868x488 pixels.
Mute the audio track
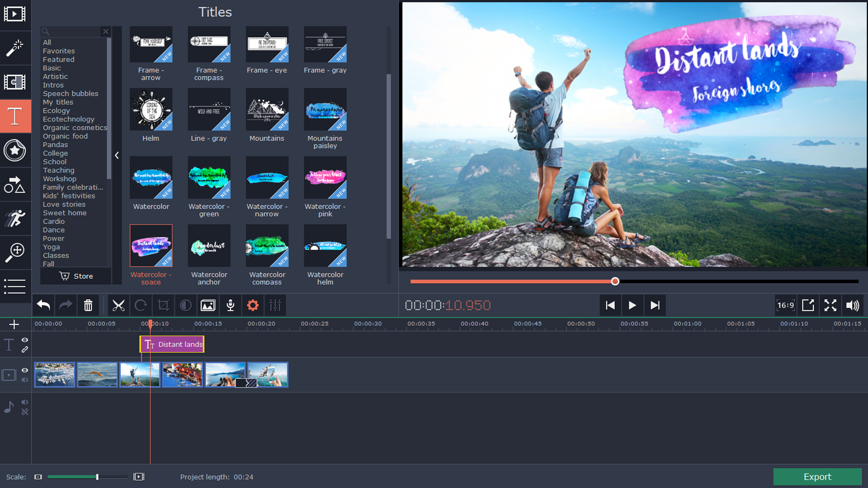click(25, 402)
